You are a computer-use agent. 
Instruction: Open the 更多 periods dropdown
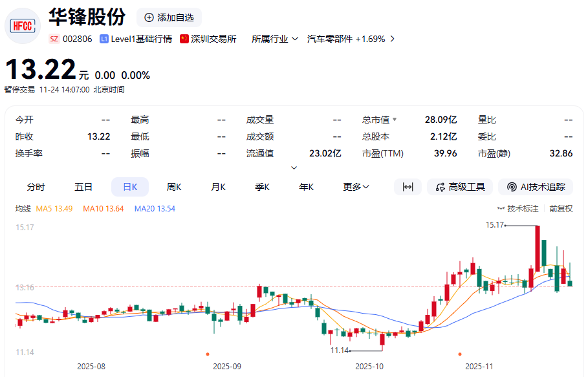click(x=356, y=187)
